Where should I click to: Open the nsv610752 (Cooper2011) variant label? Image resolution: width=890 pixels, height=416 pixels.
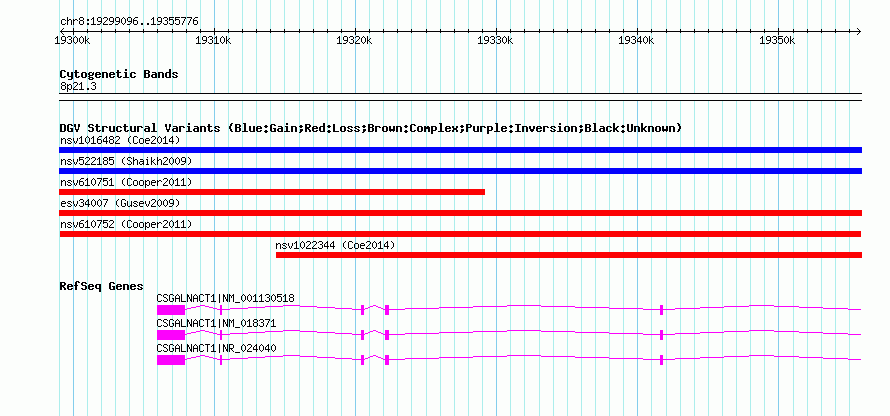(x=126, y=224)
